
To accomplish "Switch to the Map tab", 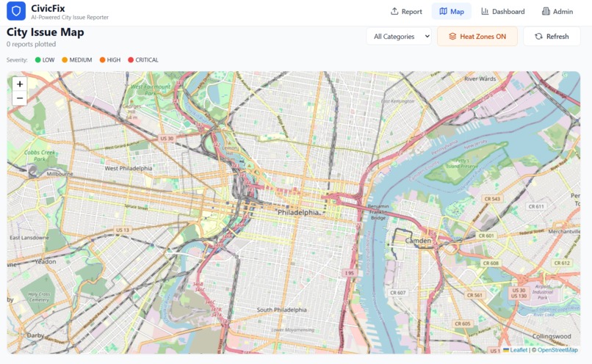I will pyautogui.click(x=452, y=11).
